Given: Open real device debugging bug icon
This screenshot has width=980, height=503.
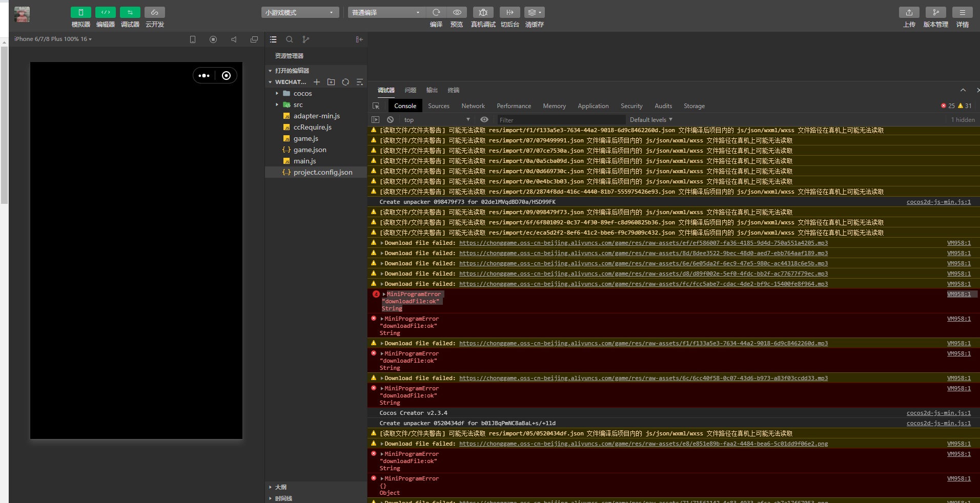Looking at the screenshot, I should [x=483, y=12].
